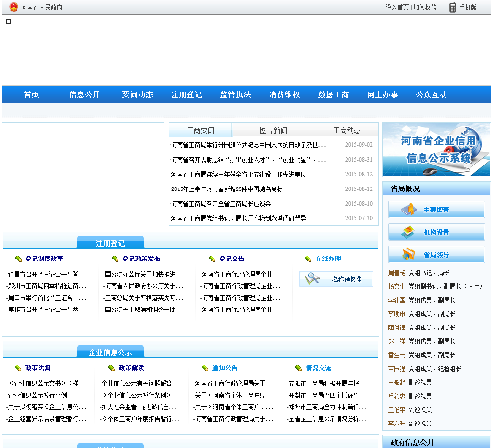This screenshot has width=493, height=448.
Task: Select 数据工商 in the navigation bar
Action: click(x=333, y=94)
